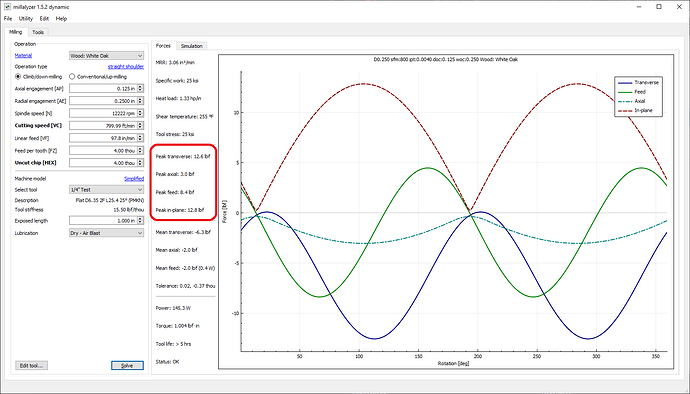Click the Rotation [deg] axis label
This screenshot has width=690, height=394.
click(453, 363)
